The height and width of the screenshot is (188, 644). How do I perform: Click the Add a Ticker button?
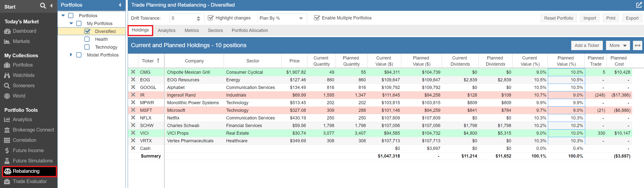587,45
